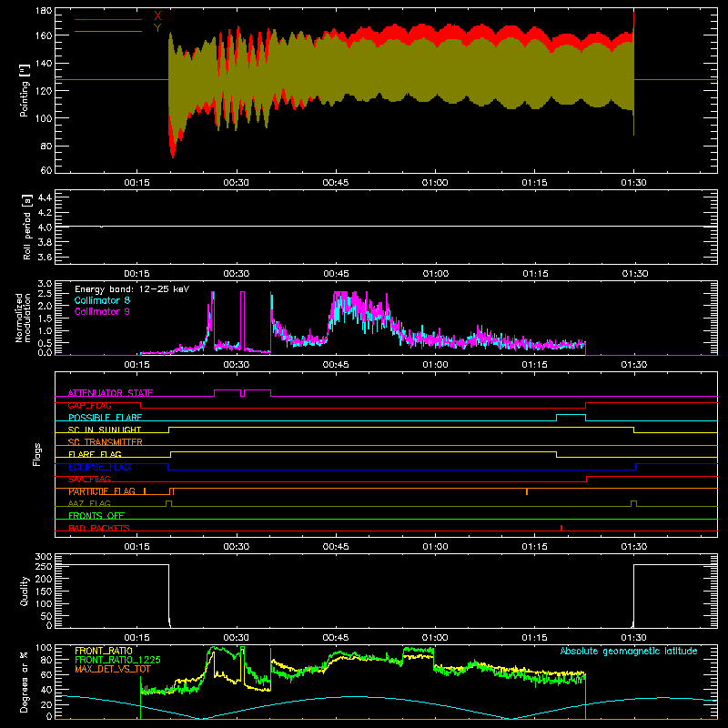Click the PARTICLE_FLAG label

point(102,491)
